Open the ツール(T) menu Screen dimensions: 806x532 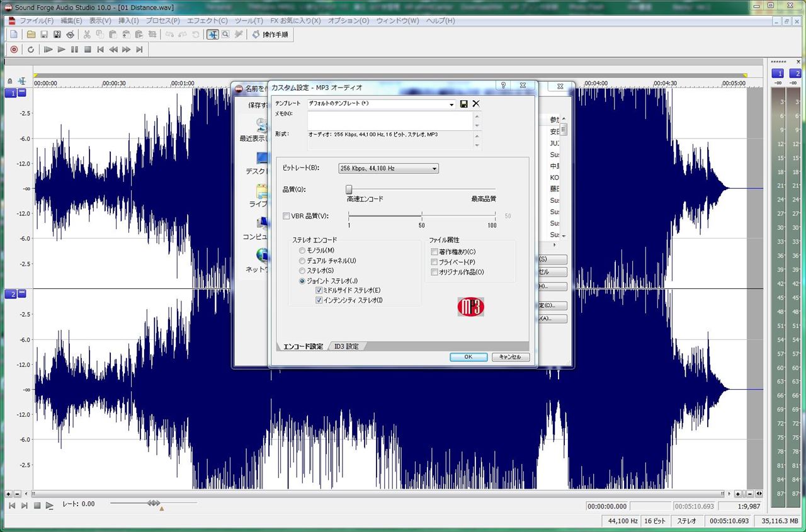249,21
